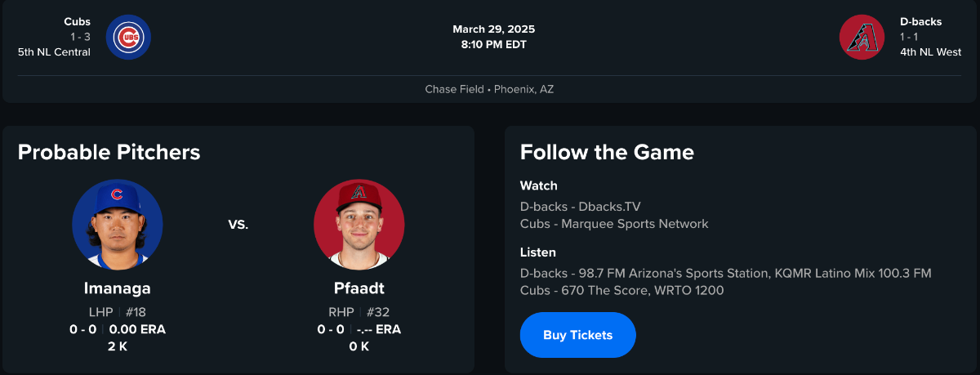Open Imanaga's player headshot
980x375 pixels.
118,225
